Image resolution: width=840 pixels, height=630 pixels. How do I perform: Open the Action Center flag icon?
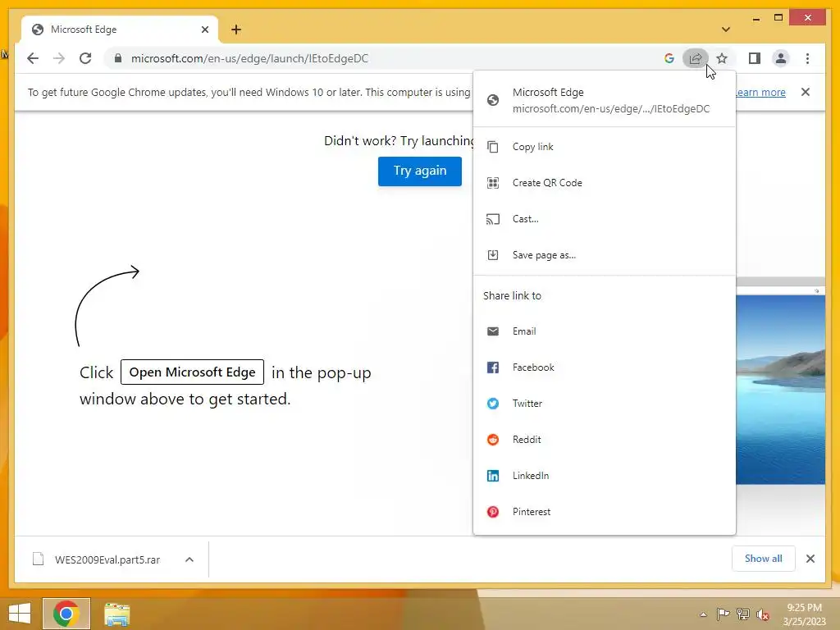[x=723, y=614]
